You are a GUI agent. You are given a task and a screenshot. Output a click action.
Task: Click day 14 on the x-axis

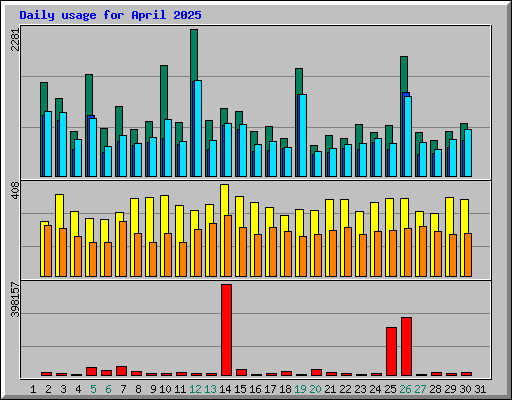pyautogui.click(x=225, y=389)
